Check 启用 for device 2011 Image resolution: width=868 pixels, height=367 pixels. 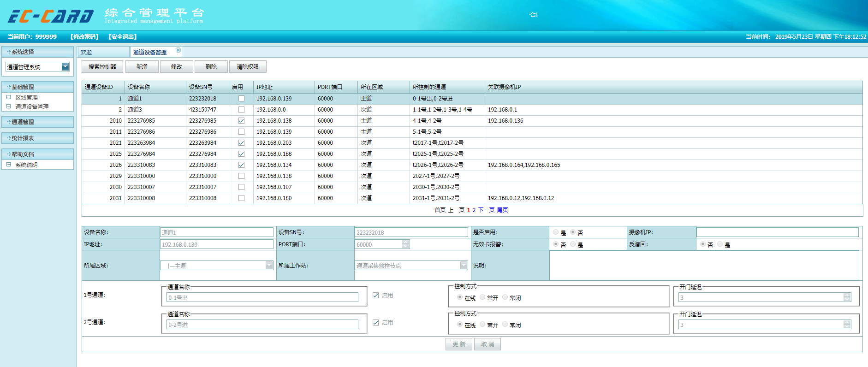coord(241,132)
